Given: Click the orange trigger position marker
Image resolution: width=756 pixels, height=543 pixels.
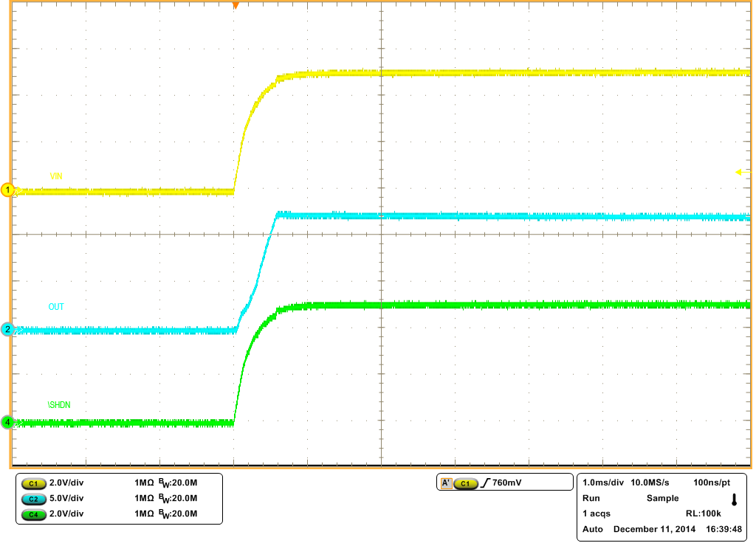Looking at the screenshot, I should (236, 6).
